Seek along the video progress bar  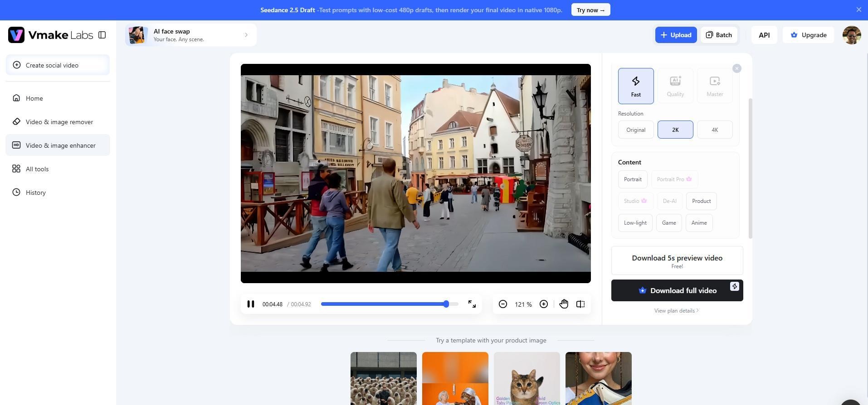[x=389, y=304]
